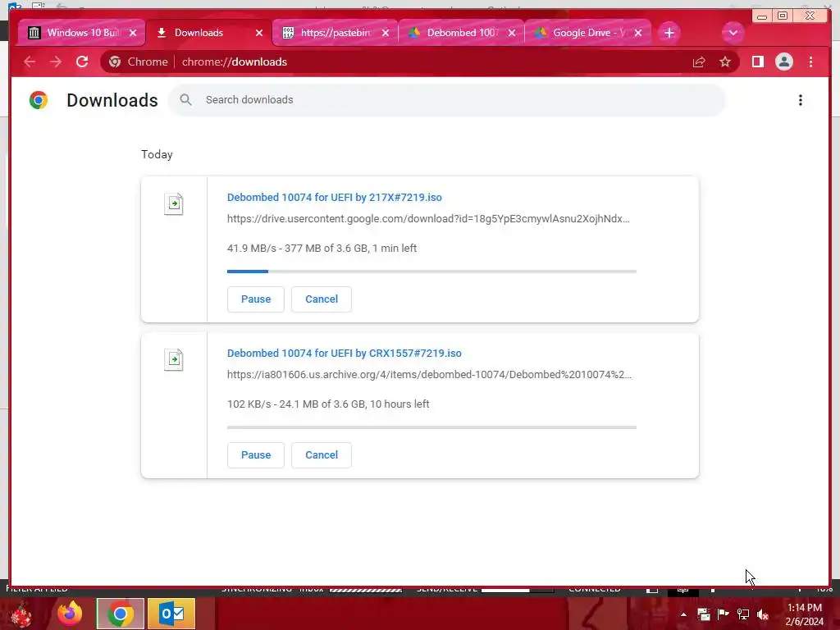Pause the 217X#7219.iso download
The height and width of the screenshot is (630, 840).
click(x=256, y=299)
